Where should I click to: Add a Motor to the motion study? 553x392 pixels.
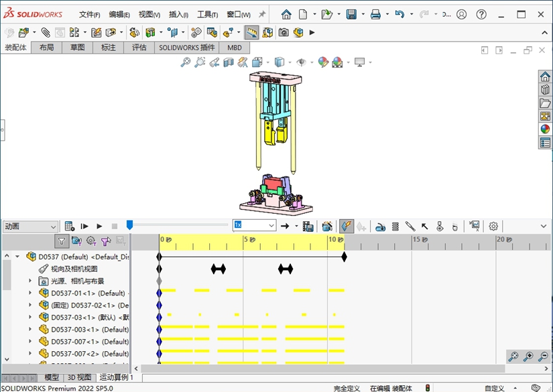pos(380,226)
